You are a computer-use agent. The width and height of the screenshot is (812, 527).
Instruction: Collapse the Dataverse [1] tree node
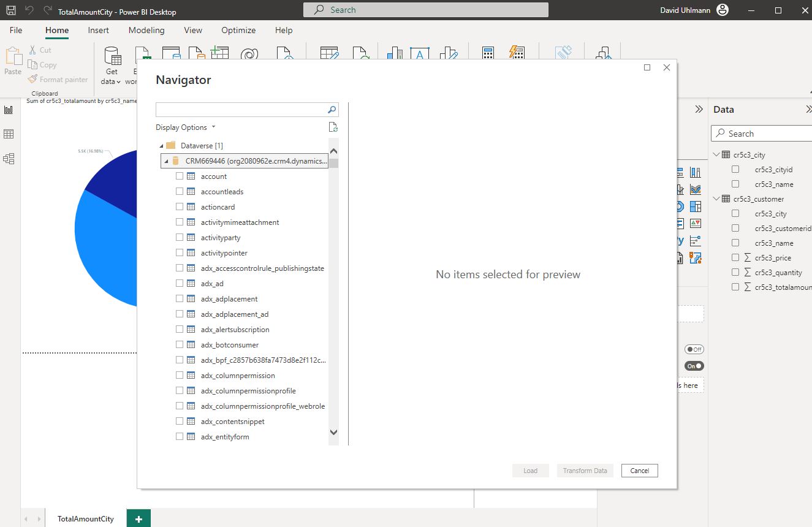[x=162, y=146]
